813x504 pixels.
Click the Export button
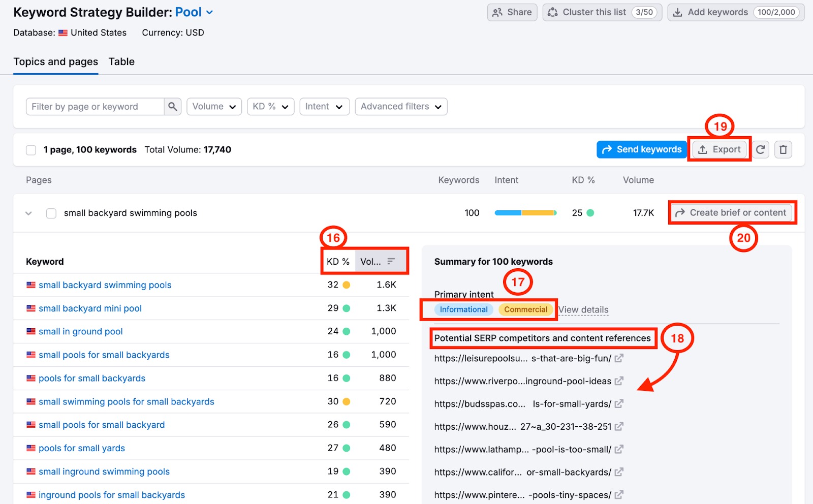[x=720, y=149]
